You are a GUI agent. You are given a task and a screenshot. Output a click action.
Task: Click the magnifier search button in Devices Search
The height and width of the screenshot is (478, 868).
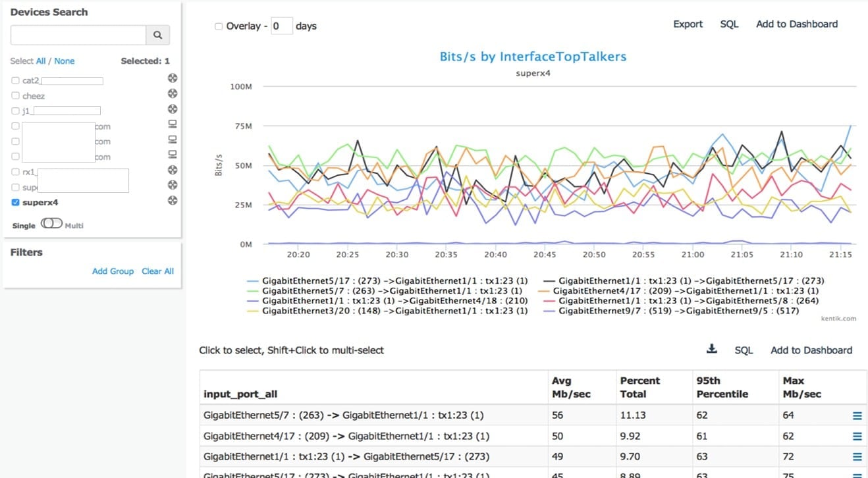[157, 35]
